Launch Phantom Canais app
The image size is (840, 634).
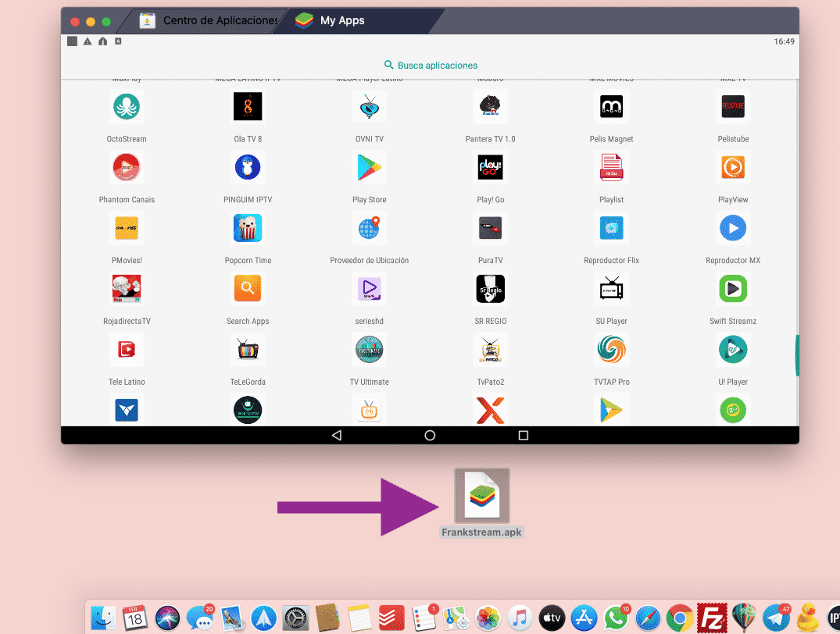click(x=127, y=167)
